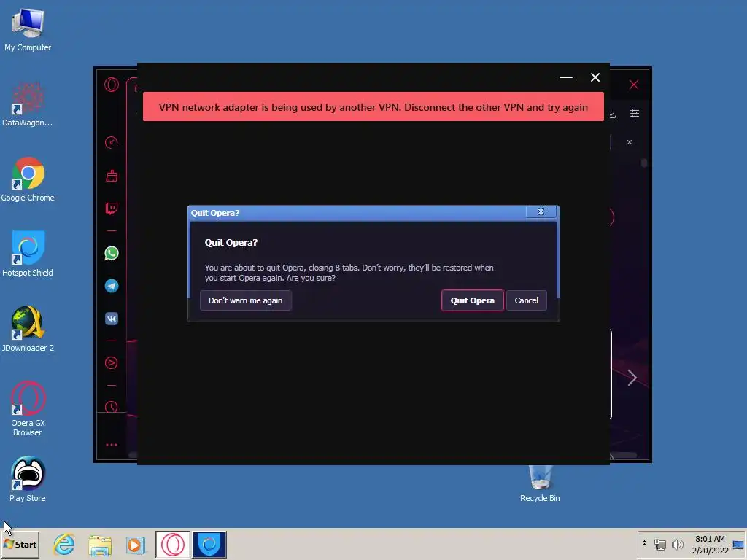
Task: Open the Start menu
Action: (20, 544)
